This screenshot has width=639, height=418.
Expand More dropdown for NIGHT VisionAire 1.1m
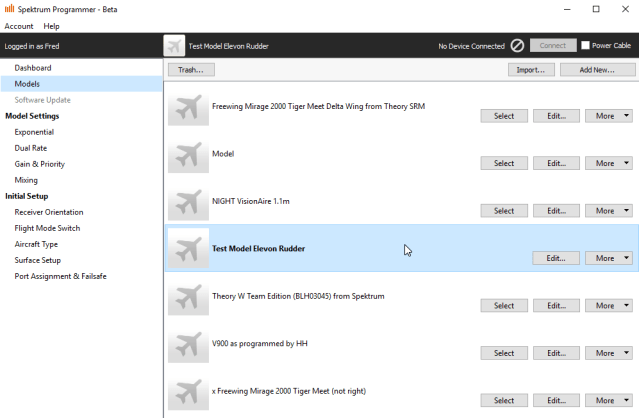608,211
